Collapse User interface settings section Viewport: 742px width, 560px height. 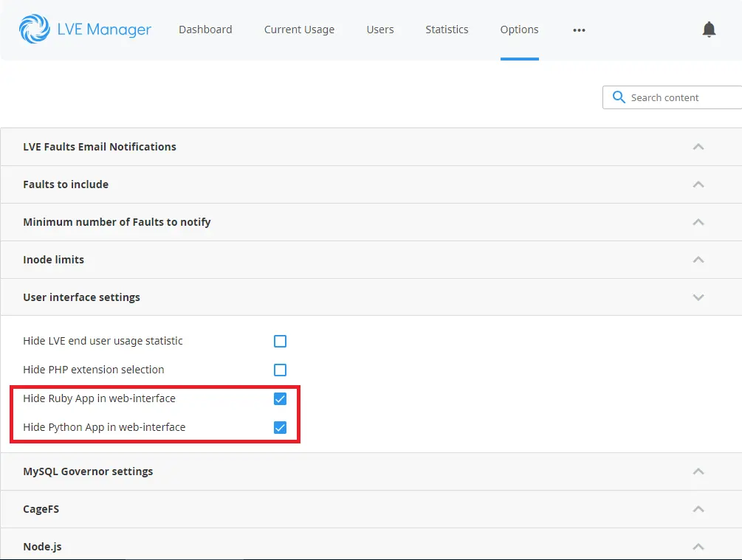[698, 297]
